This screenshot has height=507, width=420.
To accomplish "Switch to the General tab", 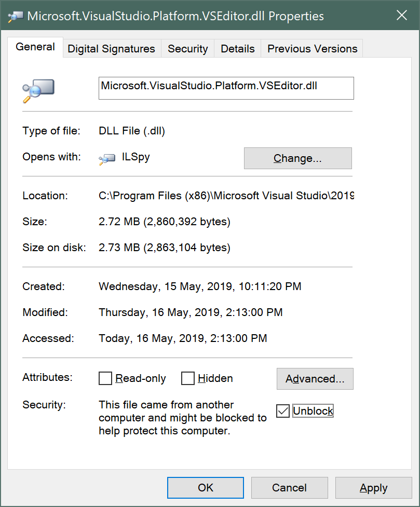I will 35,47.
